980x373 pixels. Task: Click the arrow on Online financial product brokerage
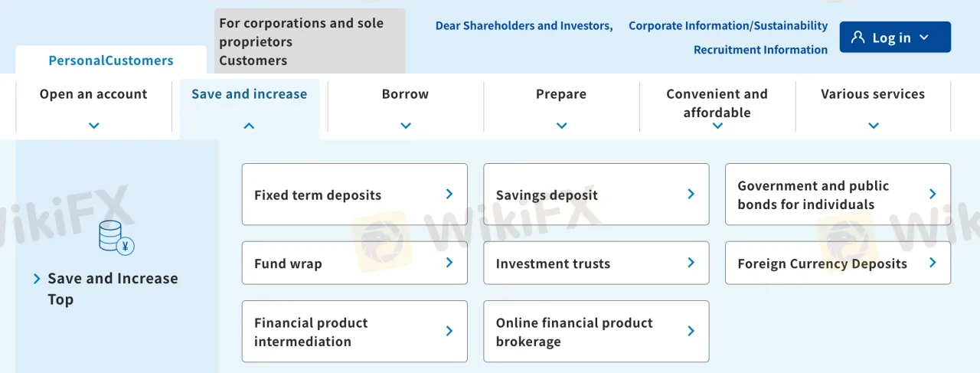click(x=691, y=331)
